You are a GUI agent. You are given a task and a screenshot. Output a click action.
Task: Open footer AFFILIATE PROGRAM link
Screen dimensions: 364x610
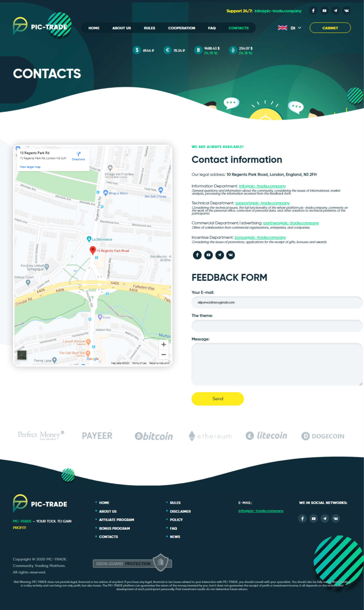117,520
